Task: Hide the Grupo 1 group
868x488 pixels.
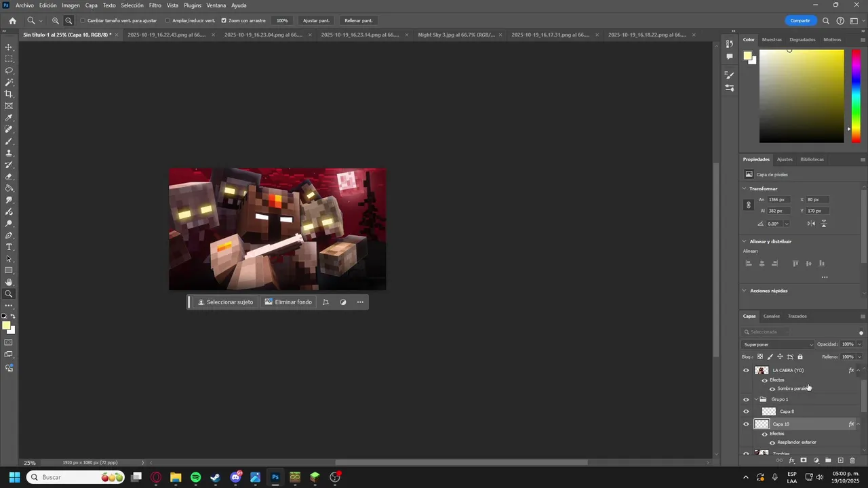Action: (747, 399)
